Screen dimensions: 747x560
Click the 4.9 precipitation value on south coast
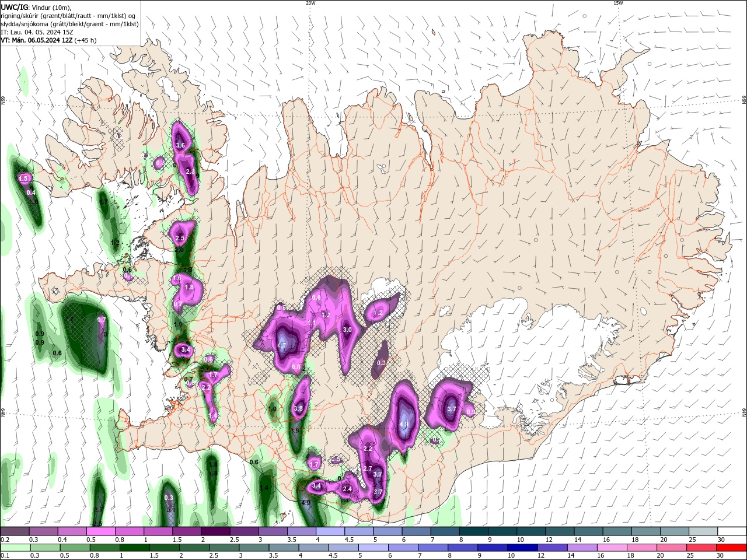pos(306,503)
